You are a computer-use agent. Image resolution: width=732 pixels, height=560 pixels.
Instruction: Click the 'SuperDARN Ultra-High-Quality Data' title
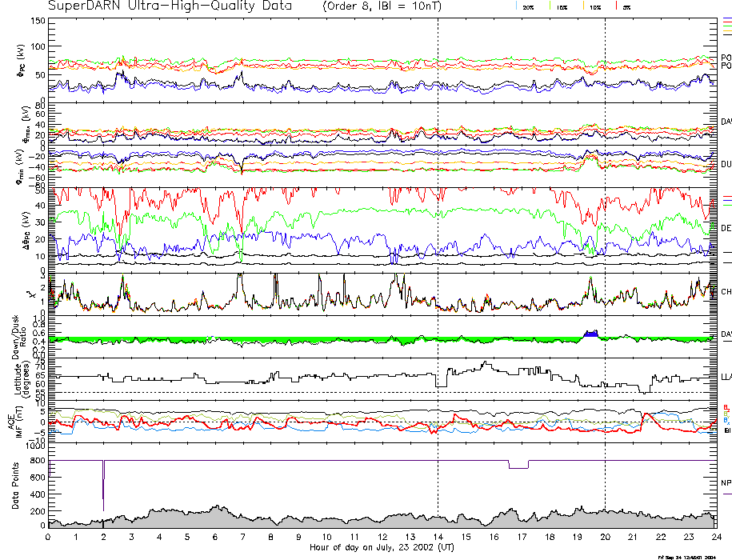pos(170,6)
